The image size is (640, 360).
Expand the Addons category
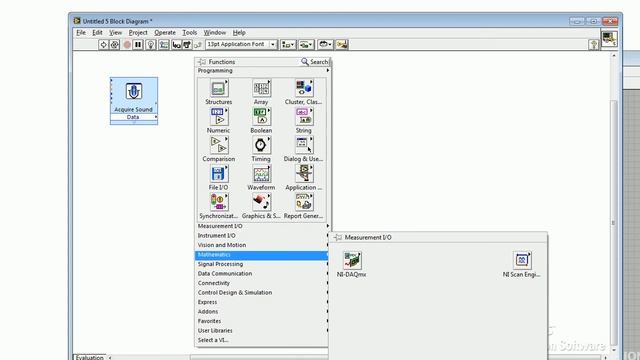click(x=262, y=311)
